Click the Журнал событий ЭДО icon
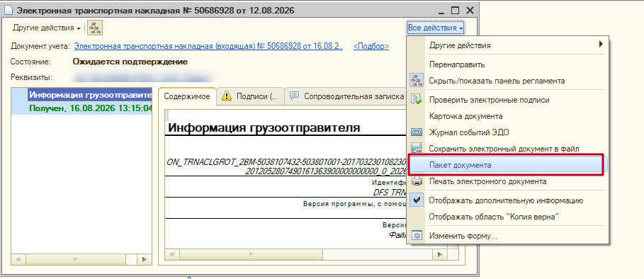 click(x=417, y=132)
